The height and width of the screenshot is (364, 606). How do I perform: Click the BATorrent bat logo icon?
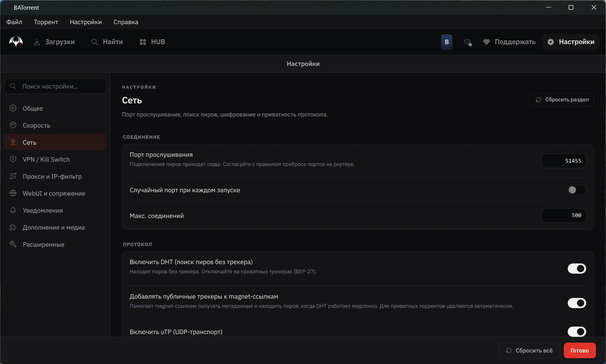pos(16,42)
